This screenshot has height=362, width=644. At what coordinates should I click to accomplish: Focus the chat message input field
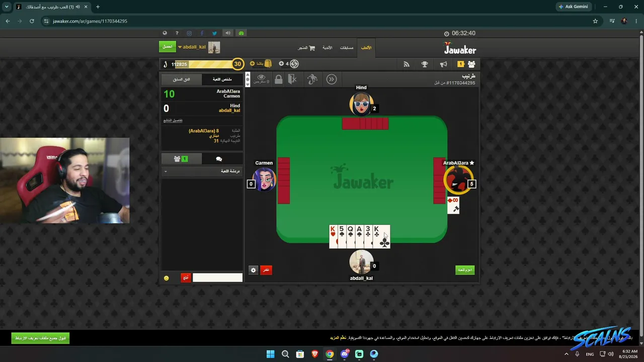pyautogui.click(x=217, y=278)
